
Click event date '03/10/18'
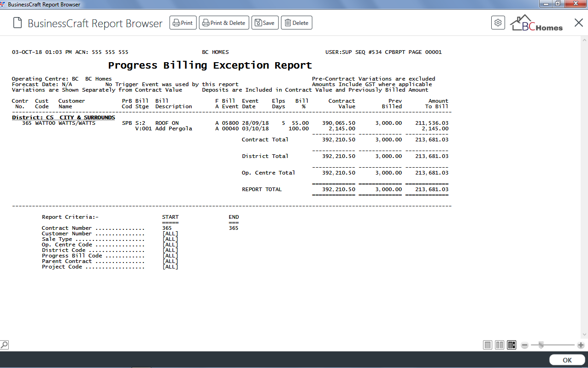click(255, 129)
